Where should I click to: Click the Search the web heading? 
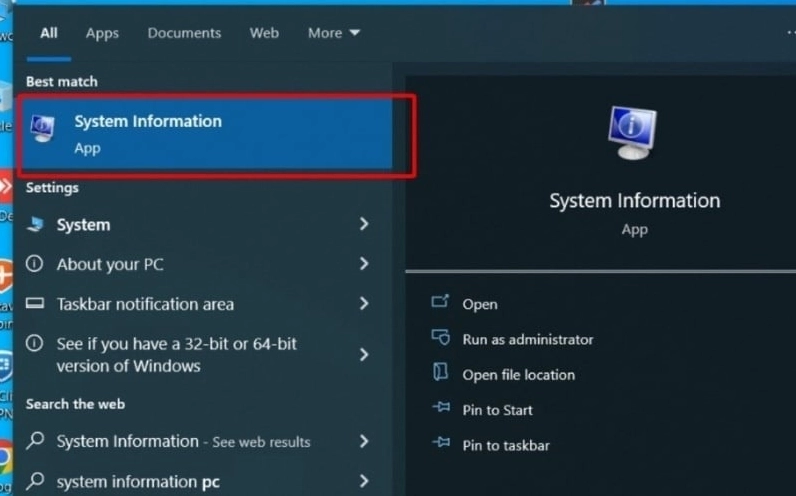pyautogui.click(x=75, y=404)
